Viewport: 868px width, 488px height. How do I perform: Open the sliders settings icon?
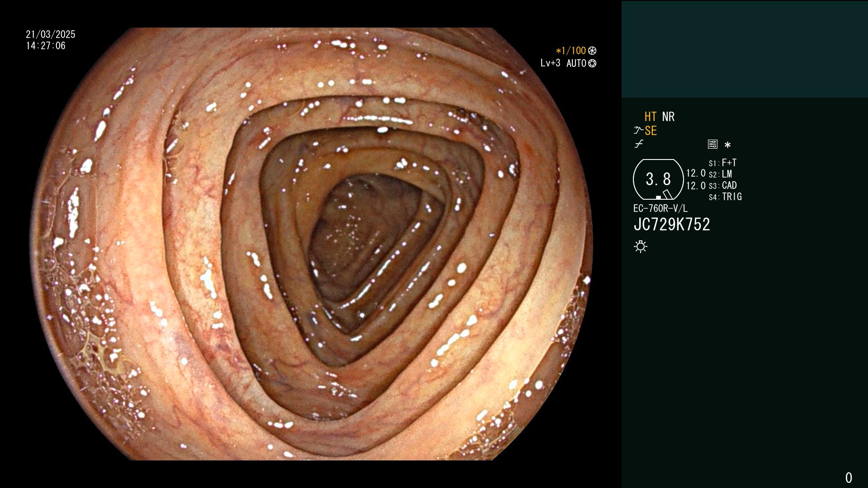(712, 144)
